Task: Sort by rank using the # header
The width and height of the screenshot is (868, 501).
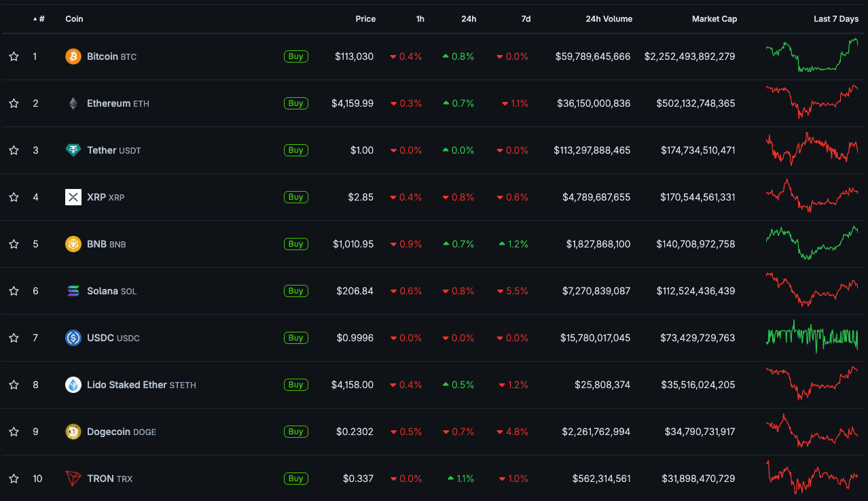Action: click(x=41, y=19)
